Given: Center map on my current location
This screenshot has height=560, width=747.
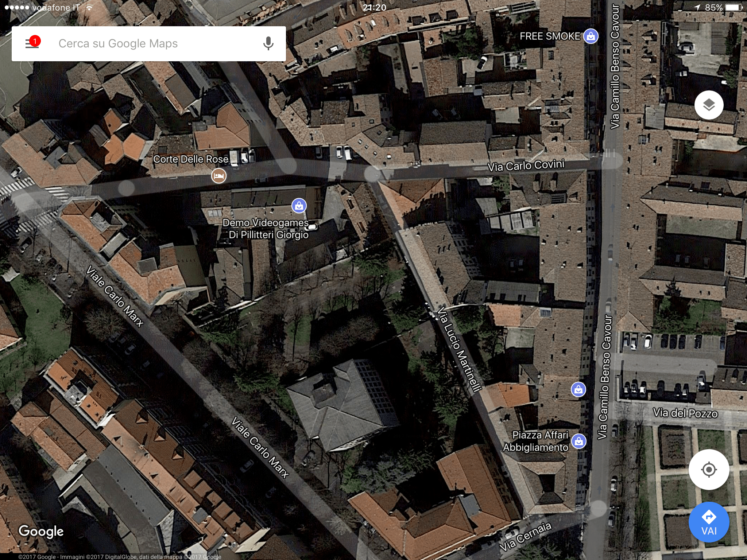Looking at the screenshot, I should tap(709, 469).
